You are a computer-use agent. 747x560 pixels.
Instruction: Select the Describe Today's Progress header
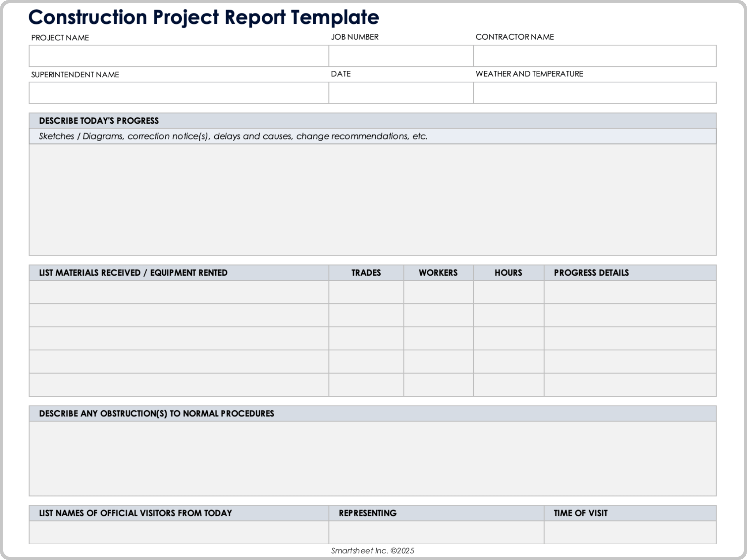point(98,121)
